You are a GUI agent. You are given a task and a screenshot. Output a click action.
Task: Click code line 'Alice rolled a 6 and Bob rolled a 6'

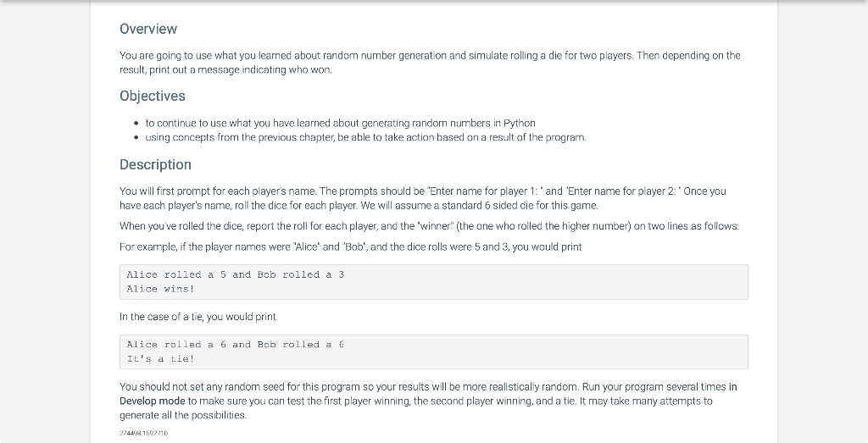coord(236,345)
